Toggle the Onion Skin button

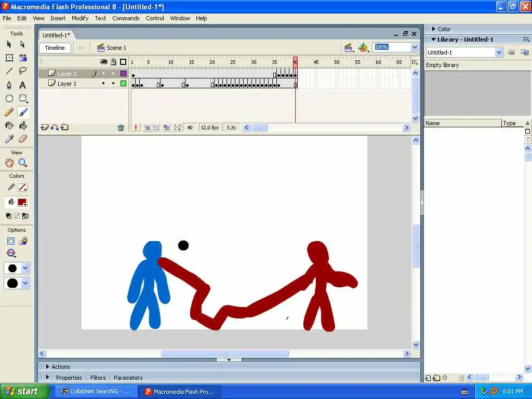(147, 128)
